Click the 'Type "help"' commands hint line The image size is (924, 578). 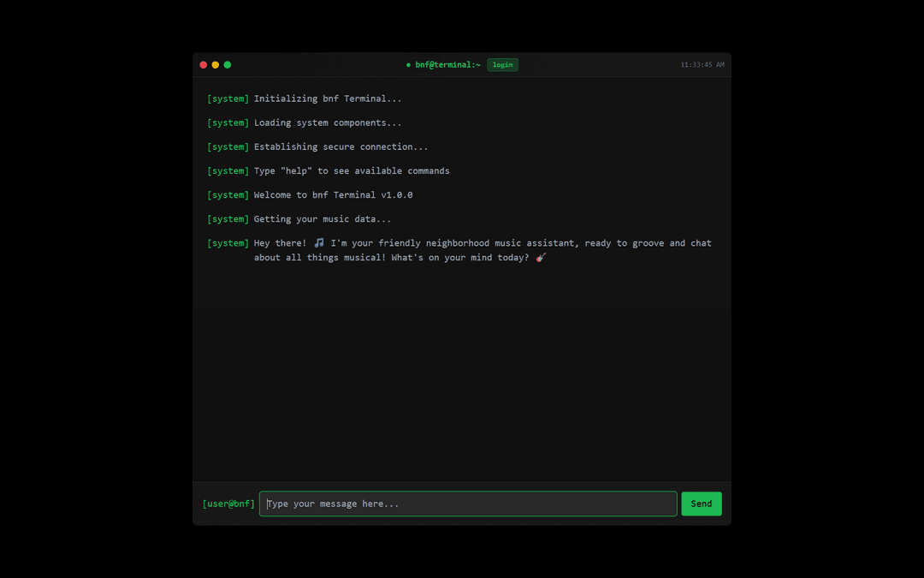pos(351,170)
